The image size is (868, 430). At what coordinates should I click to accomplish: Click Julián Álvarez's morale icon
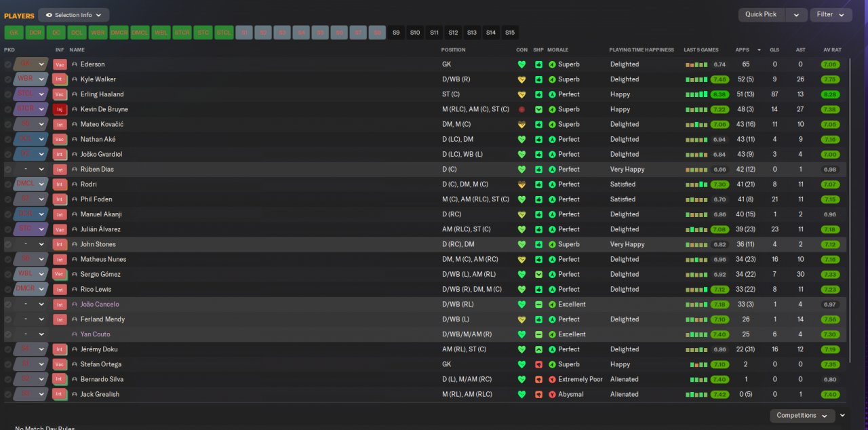[x=552, y=229]
